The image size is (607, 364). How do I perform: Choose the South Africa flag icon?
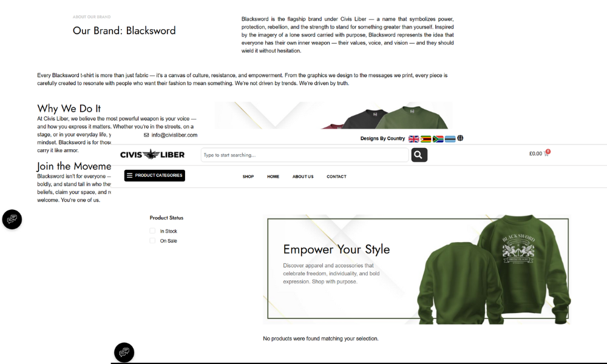438,139
